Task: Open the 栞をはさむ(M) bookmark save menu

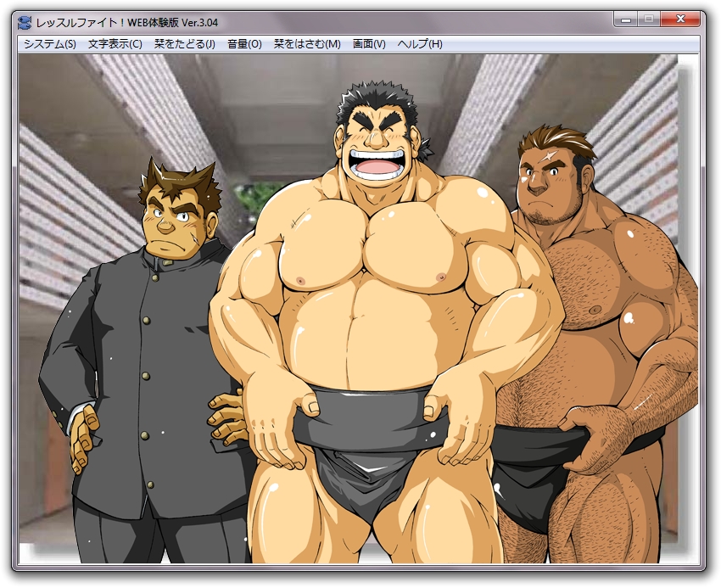Action: (307, 44)
